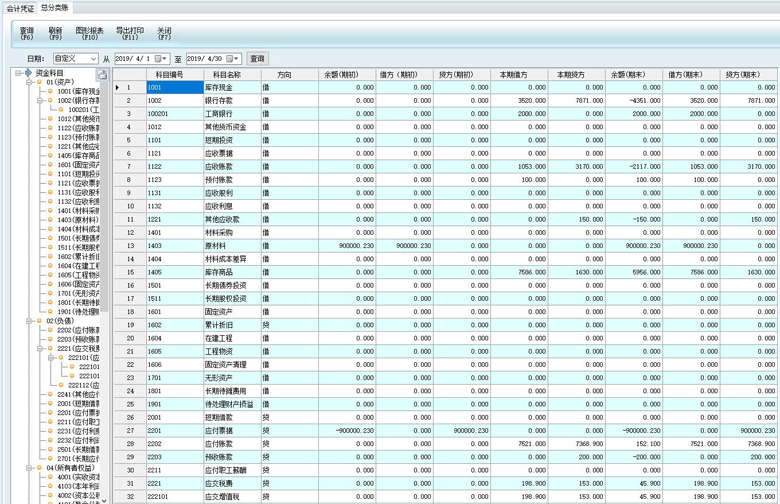Open 图形报表 (F10) chart report
This screenshot has width=780, height=504.
pos(89,34)
